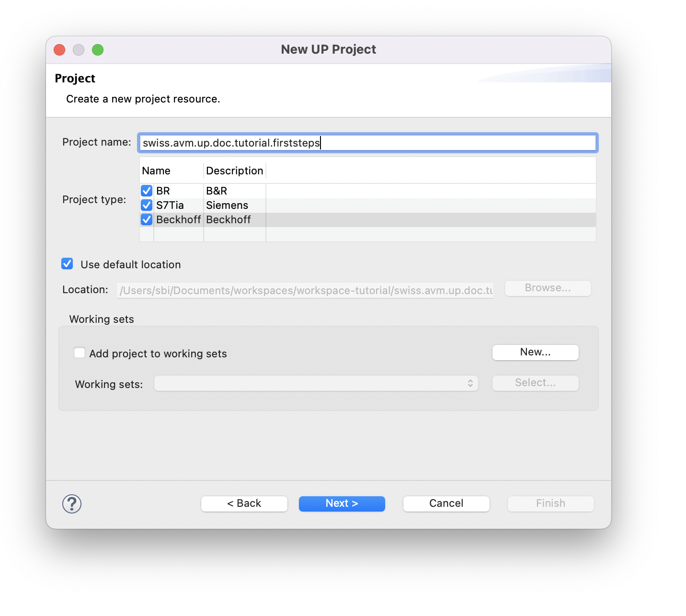Uncheck the S7Tia project type checkbox
The image size is (686, 616).
147,205
